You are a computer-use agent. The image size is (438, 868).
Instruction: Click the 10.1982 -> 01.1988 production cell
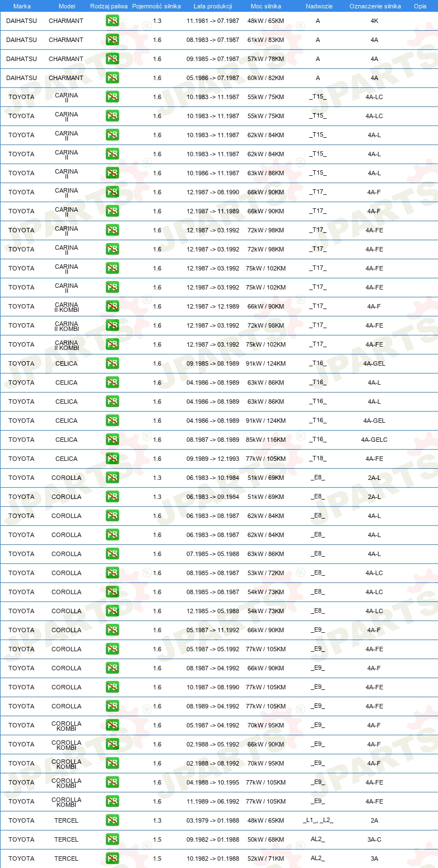pos(213,858)
